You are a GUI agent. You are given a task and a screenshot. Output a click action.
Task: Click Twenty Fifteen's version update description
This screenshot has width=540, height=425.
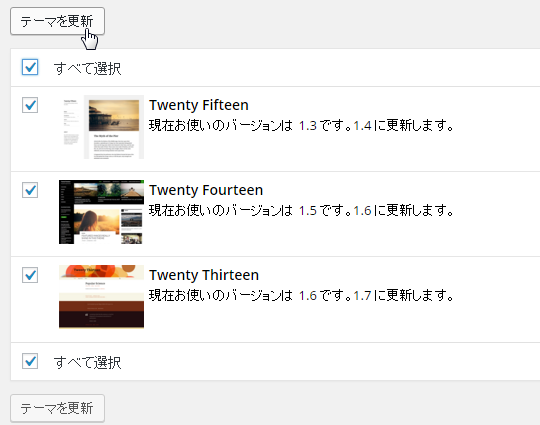pyautogui.click(x=301, y=125)
